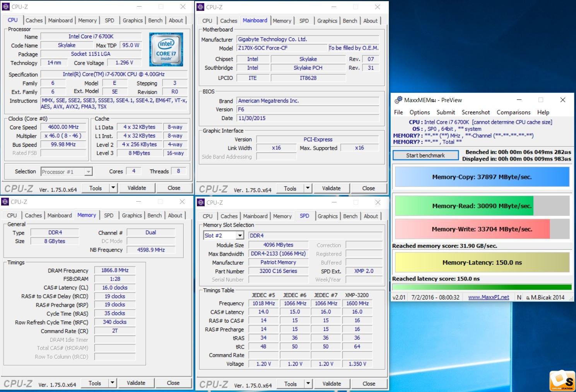Click the Intel Core i7 logo in CPU window
The image size is (576, 392).
pos(166,50)
